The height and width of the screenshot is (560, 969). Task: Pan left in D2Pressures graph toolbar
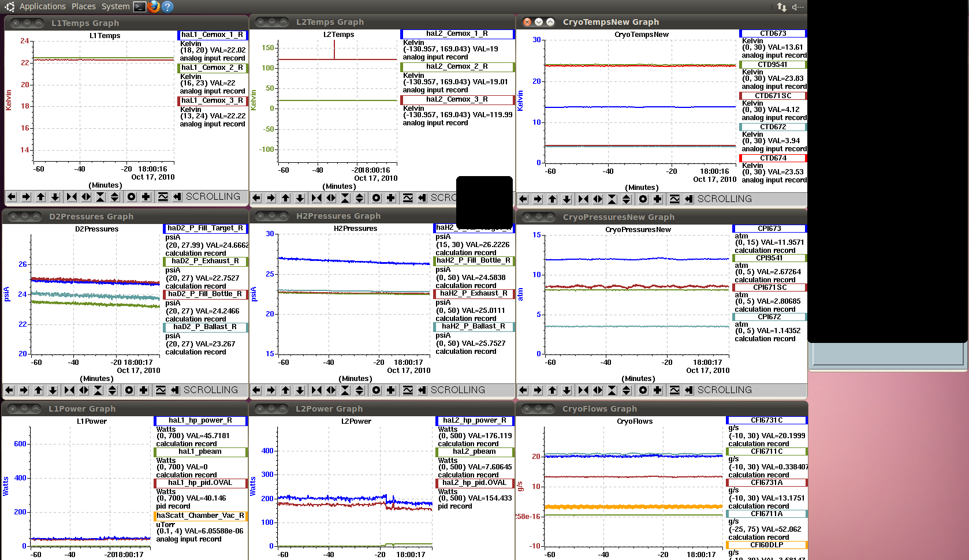[9, 390]
